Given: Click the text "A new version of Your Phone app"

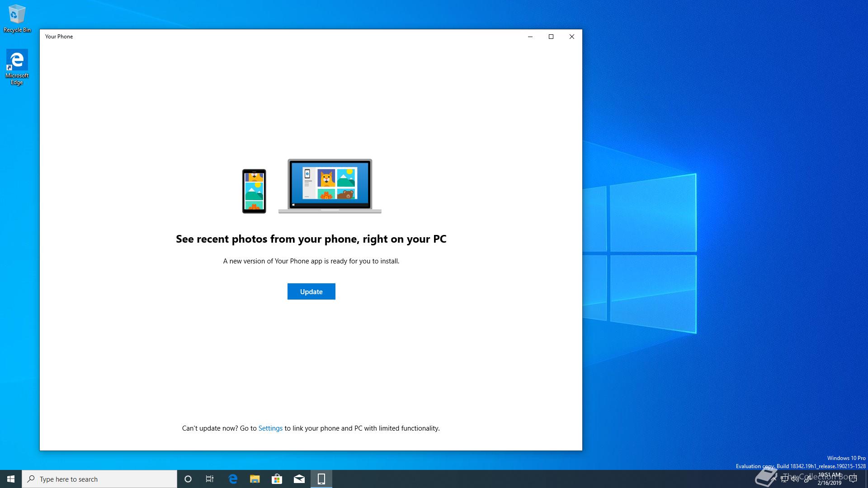Looking at the screenshot, I should (311, 261).
